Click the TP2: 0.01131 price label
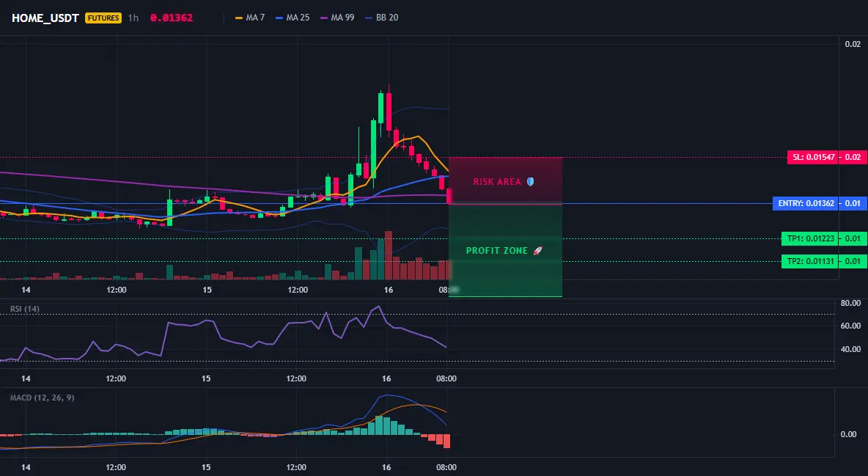868x476 pixels. click(x=810, y=262)
